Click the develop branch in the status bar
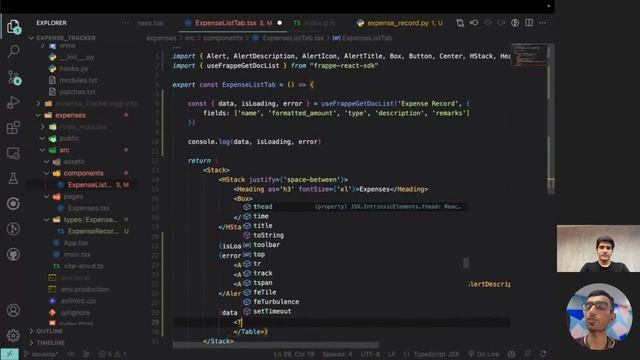This screenshot has width=640, height=360. [x=41, y=354]
